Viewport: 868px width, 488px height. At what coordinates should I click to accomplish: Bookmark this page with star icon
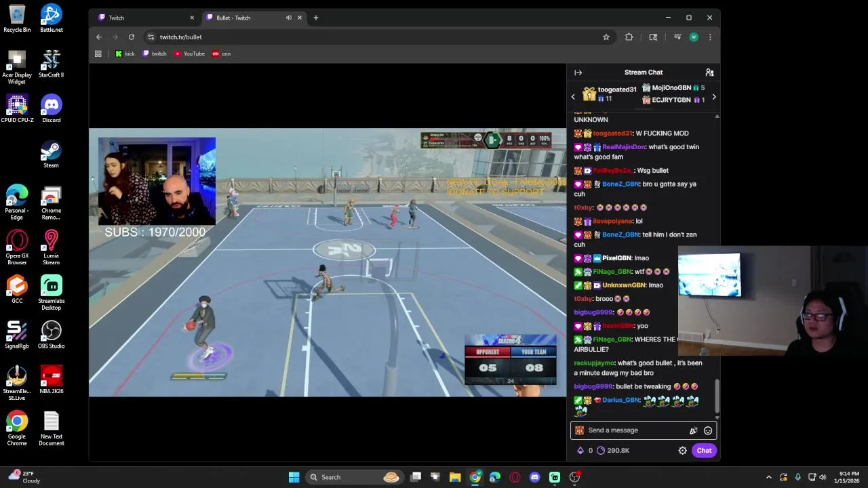(x=606, y=37)
